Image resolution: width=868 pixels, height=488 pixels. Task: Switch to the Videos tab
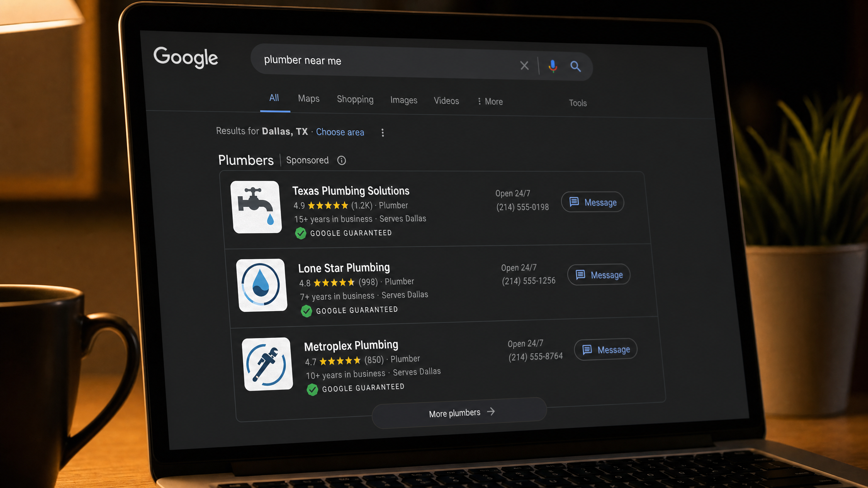[x=446, y=101]
